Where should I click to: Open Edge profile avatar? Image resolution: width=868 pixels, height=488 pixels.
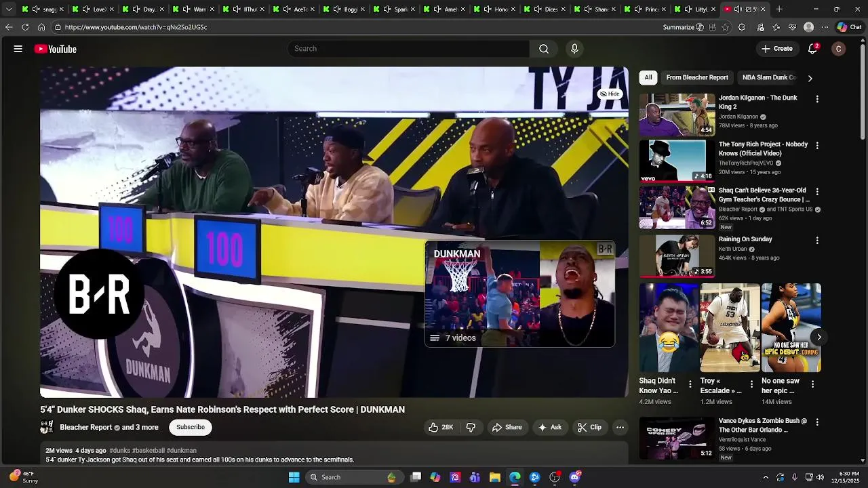pyautogui.click(x=808, y=27)
